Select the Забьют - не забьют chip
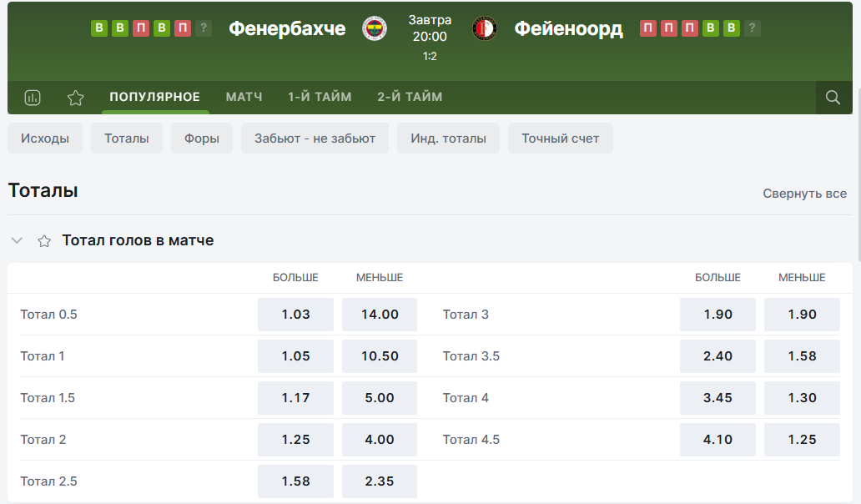Viewport: 861px width, 504px height. pyautogui.click(x=315, y=139)
